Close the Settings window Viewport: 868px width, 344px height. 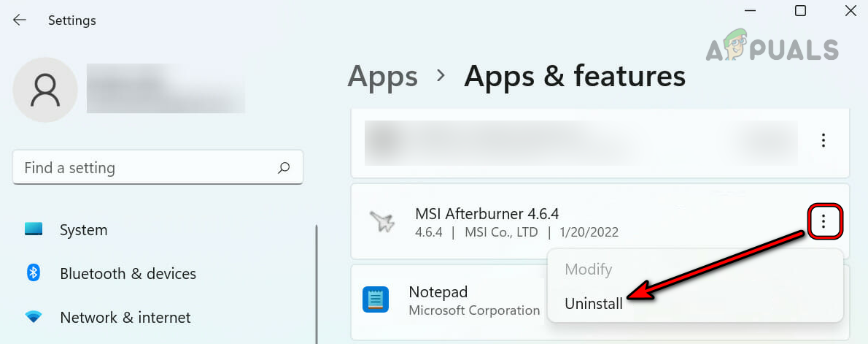pyautogui.click(x=850, y=11)
